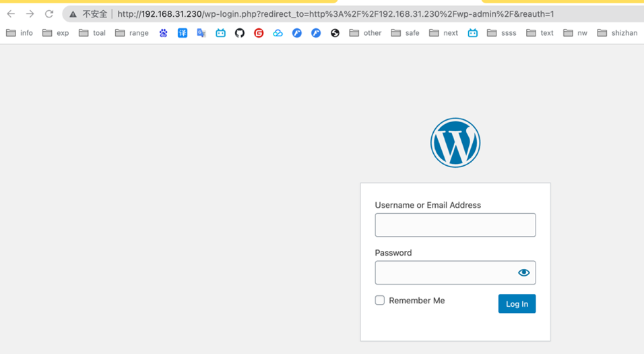Image resolution: width=644 pixels, height=354 pixels.
Task: Go back using the browser back arrow
Action: [11, 13]
